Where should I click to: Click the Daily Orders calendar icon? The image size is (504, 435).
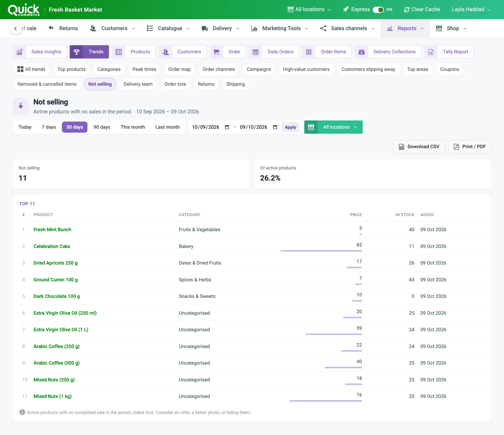coord(255,52)
